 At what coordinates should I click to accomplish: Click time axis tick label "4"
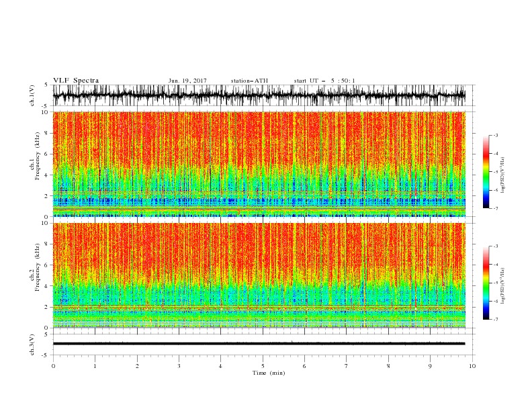tap(221, 366)
